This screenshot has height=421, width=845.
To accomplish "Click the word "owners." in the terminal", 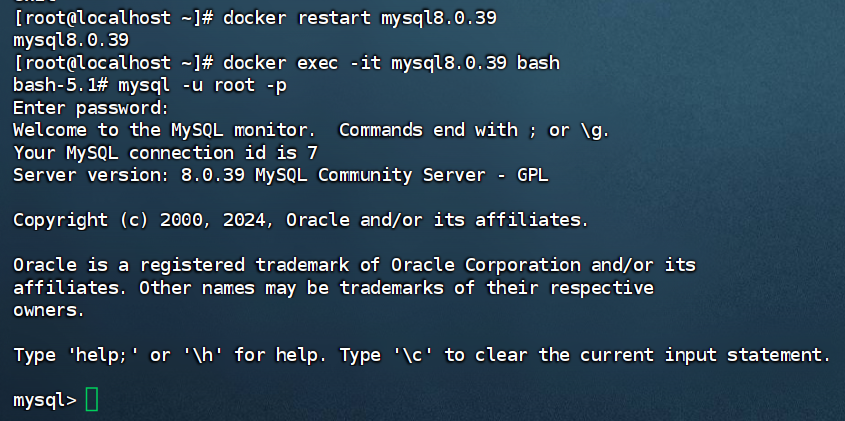I will point(49,310).
